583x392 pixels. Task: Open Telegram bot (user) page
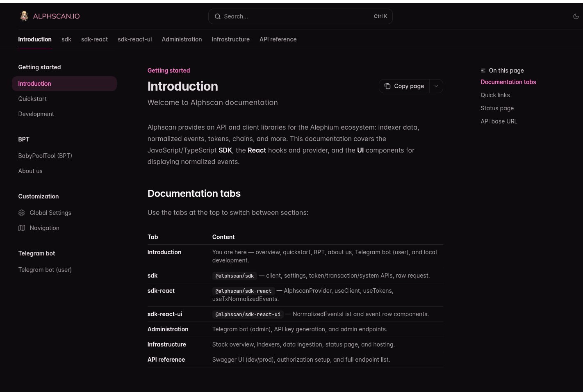(45, 270)
